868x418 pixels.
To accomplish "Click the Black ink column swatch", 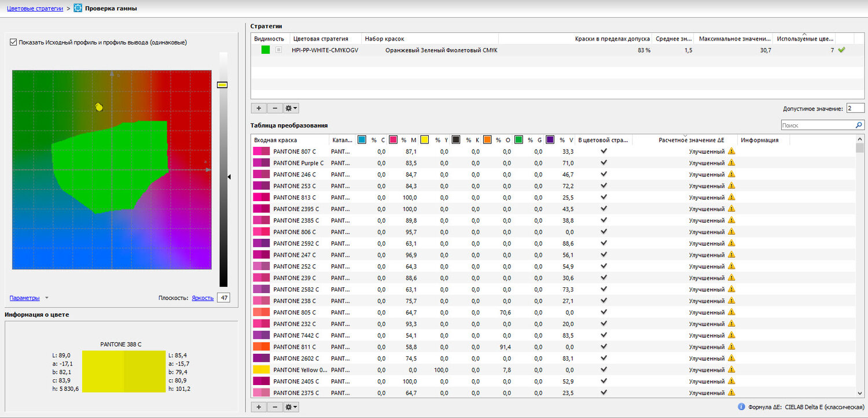I will (x=456, y=140).
